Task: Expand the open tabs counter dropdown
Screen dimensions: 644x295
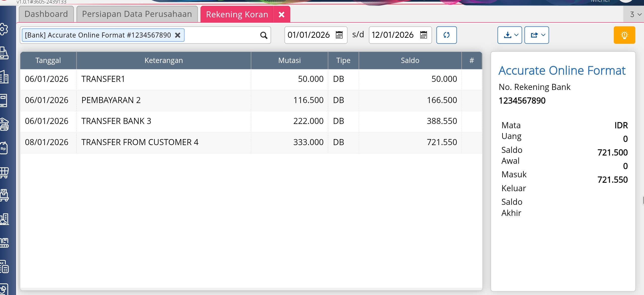Action: (635, 14)
